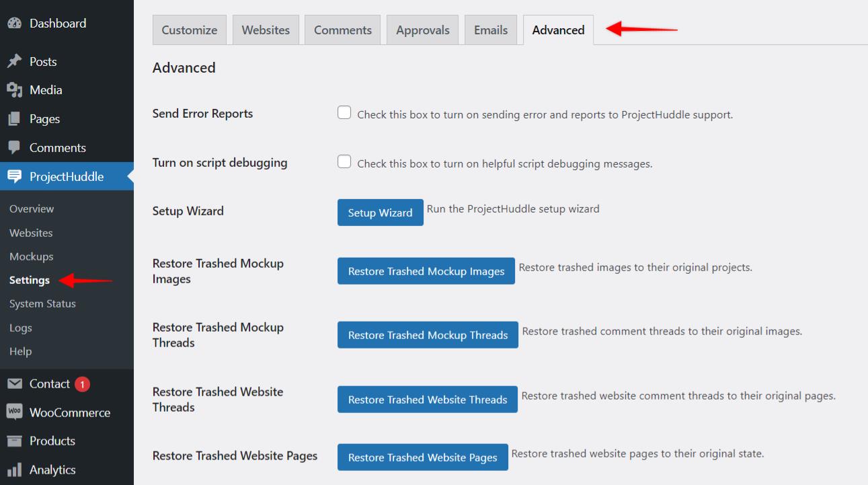The width and height of the screenshot is (868, 485).
Task: Click the Comments speech bubble icon
Action: (x=14, y=148)
